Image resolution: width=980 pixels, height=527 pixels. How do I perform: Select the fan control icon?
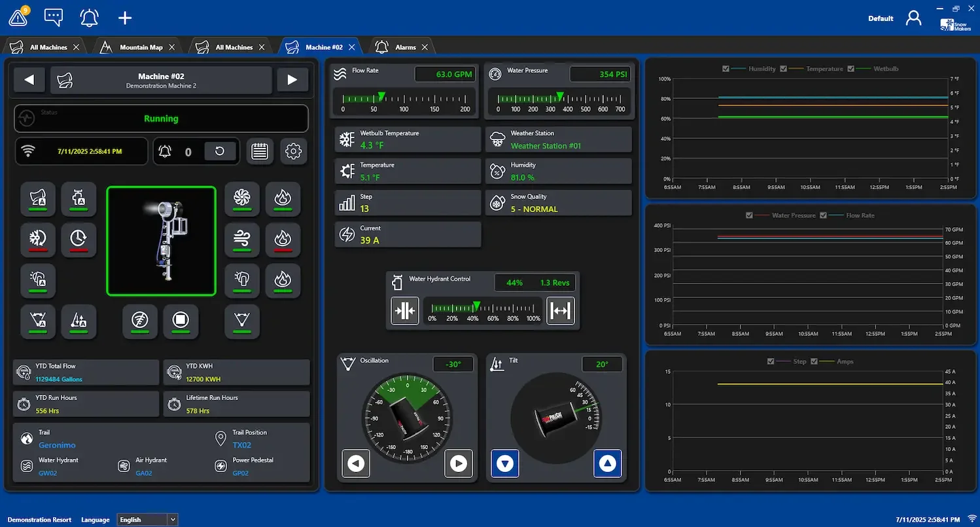(242, 199)
